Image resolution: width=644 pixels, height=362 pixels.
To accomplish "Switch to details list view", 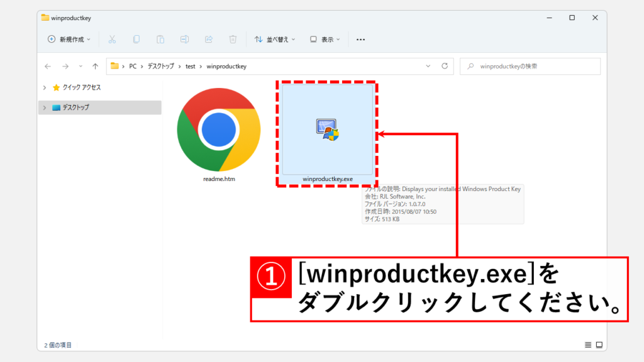I will pos(588,345).
